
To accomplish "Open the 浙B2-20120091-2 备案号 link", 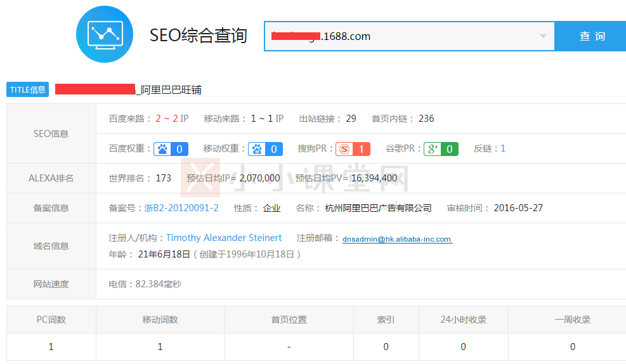I will [181, 208].
